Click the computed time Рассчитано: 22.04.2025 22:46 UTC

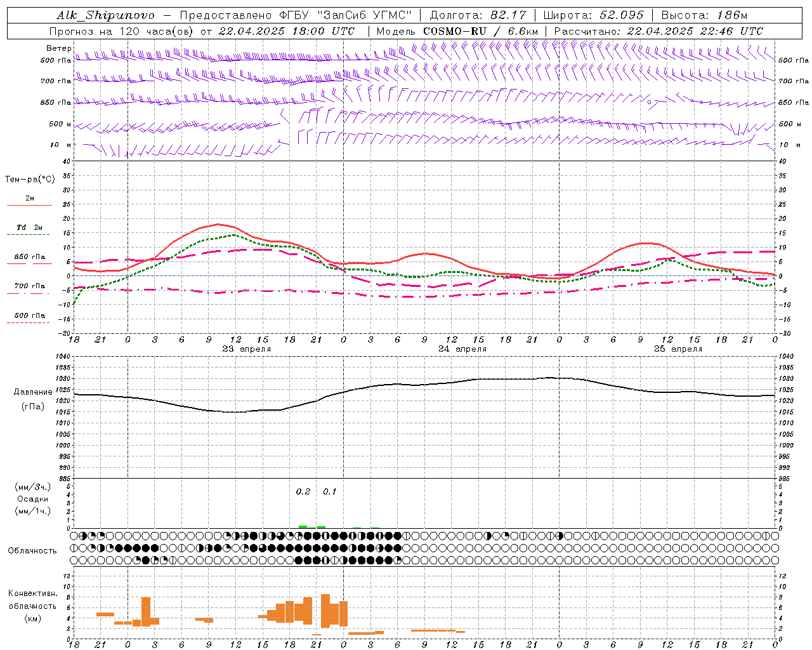pos(658,31)
